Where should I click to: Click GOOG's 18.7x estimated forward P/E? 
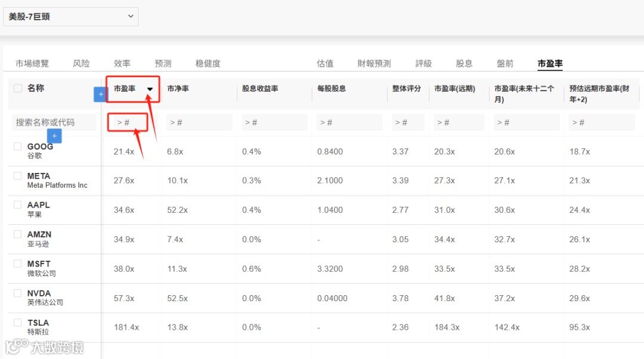[x=580, y=151]
